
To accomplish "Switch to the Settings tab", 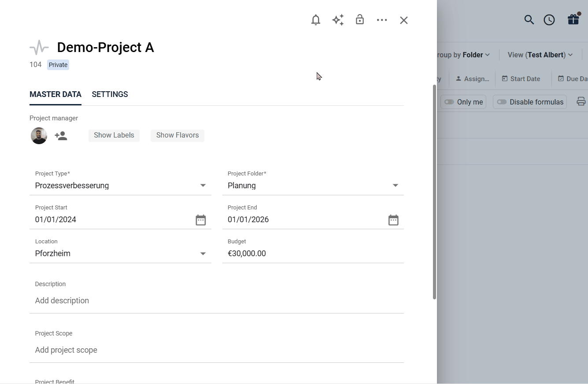I will 110,94.
